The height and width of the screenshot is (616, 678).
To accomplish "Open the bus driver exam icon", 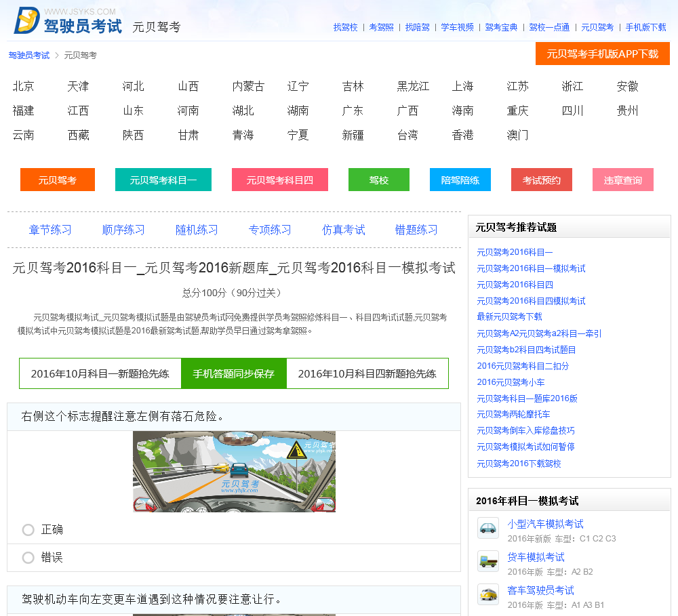I will [488, 594].
